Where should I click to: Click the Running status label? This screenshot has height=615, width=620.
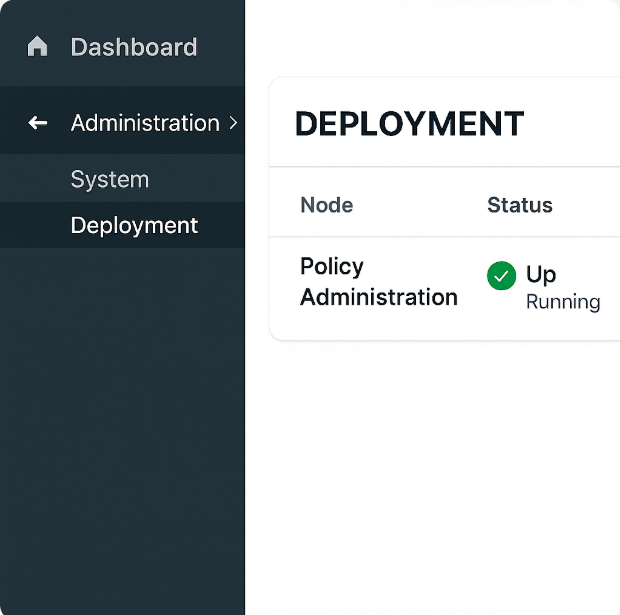pyautogui.click(x=563, y=302)
